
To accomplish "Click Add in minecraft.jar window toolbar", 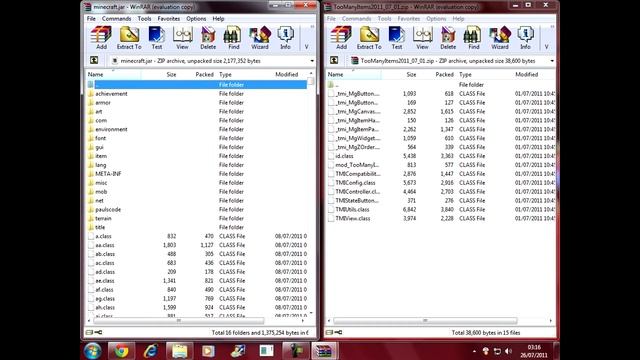I will pyautogui.click(x=101, y=38).
